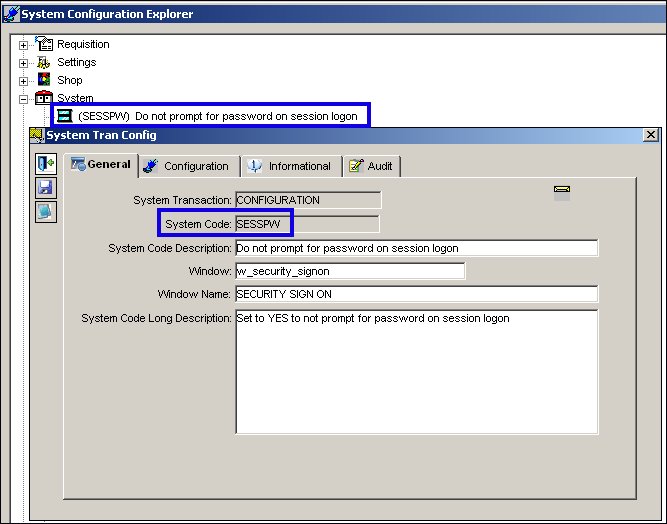Click the Shop tree icon
This screenshot has height=524, width=667.
[44, 80]
